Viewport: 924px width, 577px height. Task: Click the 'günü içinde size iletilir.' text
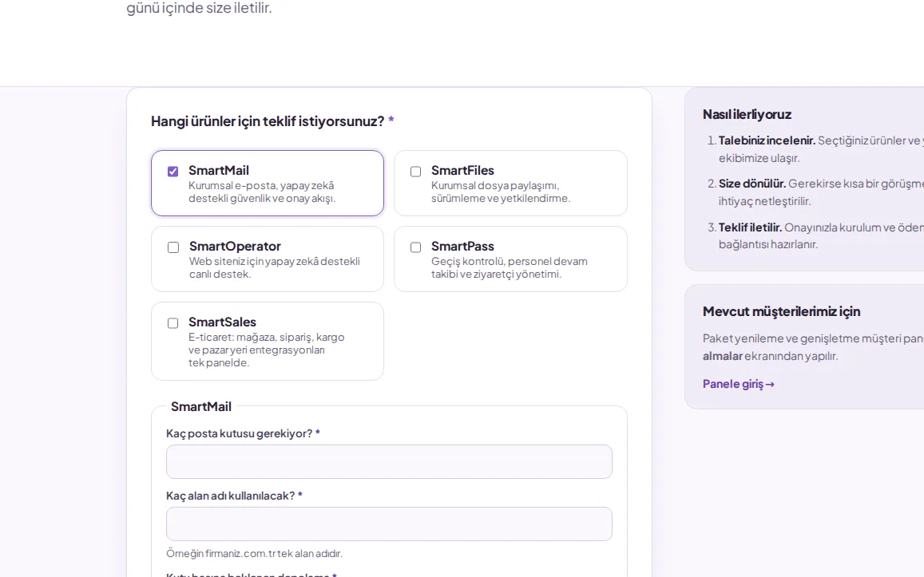tap(199, 8)
